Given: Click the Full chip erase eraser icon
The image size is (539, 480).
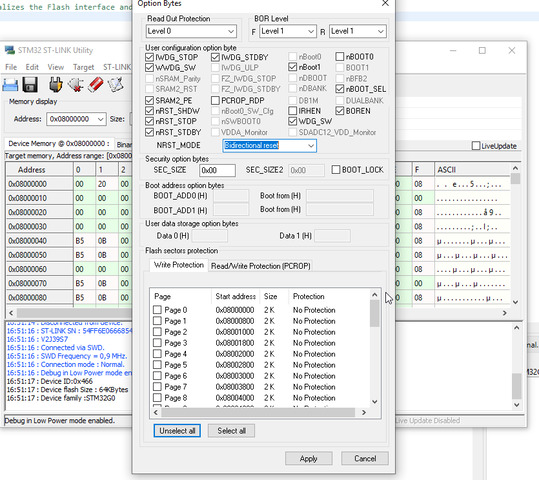Looking at the screenshot, I should (x=96, y=85).
